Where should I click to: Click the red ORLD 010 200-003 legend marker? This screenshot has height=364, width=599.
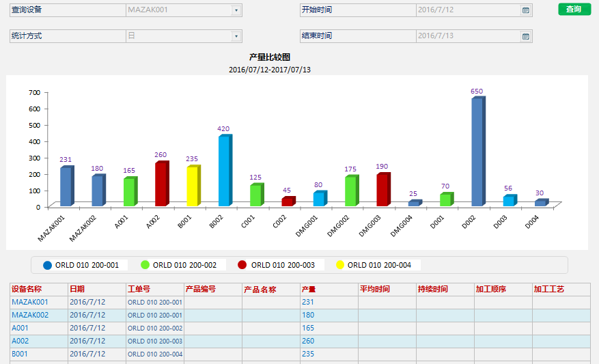point(242,265)
